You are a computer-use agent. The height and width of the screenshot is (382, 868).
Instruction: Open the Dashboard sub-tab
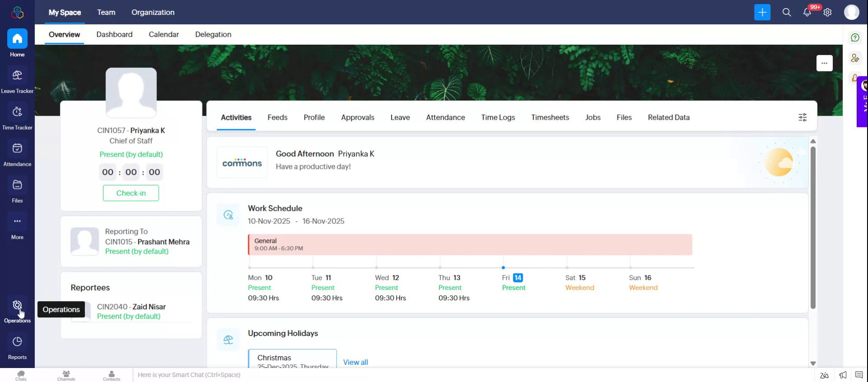click(114, 34)
